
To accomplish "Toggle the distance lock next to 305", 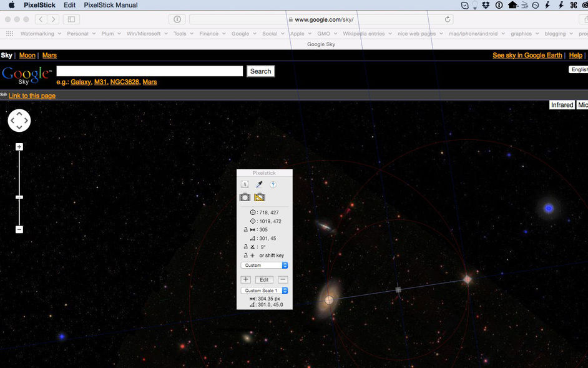I will [x=246, y=229].
